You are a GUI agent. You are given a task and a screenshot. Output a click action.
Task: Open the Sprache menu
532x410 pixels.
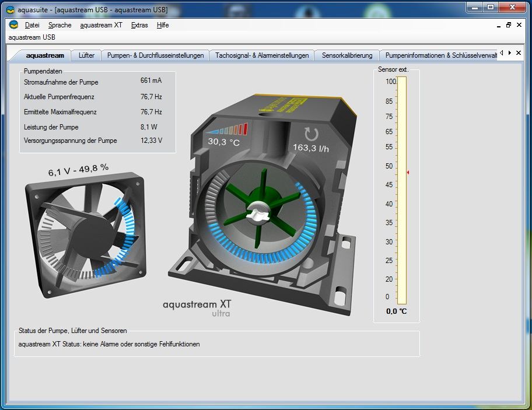click(60, 25)
